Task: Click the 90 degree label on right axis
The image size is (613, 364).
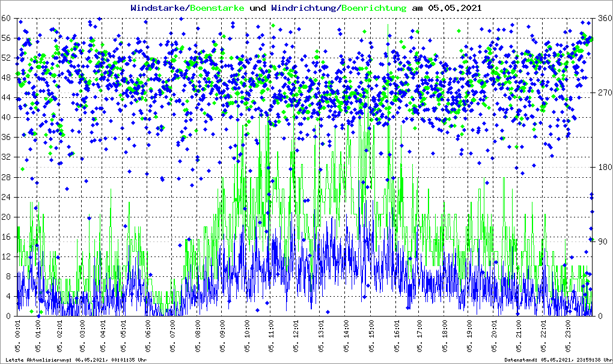Action: click(602, 242)
